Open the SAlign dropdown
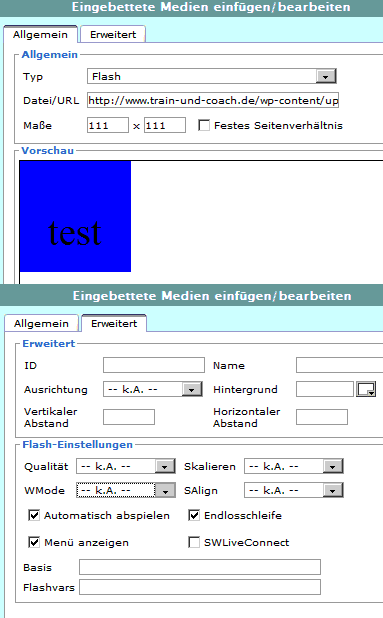 [294, 490]
